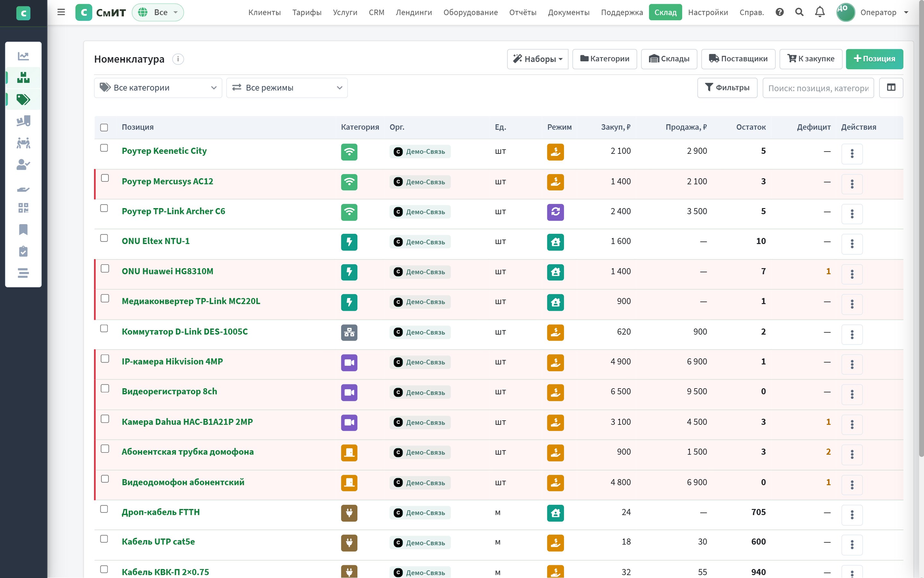Viewport: 924px width, 578px height.
Task: Open the Оборудование menu
Action: [470, 12]
